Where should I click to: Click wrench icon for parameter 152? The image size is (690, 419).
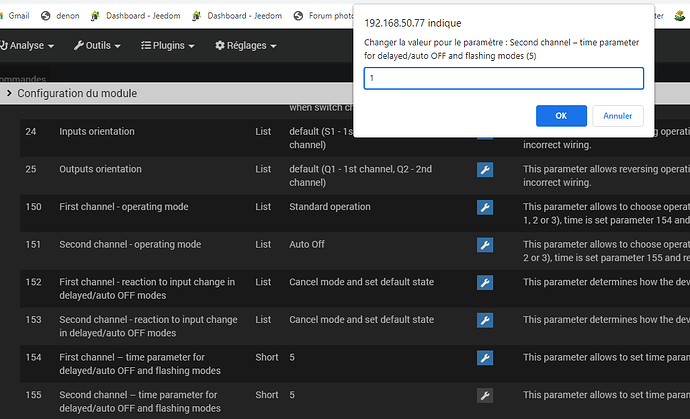pyautogui.click(x=484, y=282)
